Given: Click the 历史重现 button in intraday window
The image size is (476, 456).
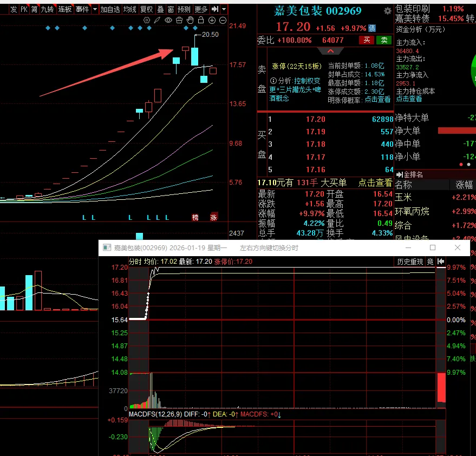Looking at the screenshot, I should coord(410,262).
